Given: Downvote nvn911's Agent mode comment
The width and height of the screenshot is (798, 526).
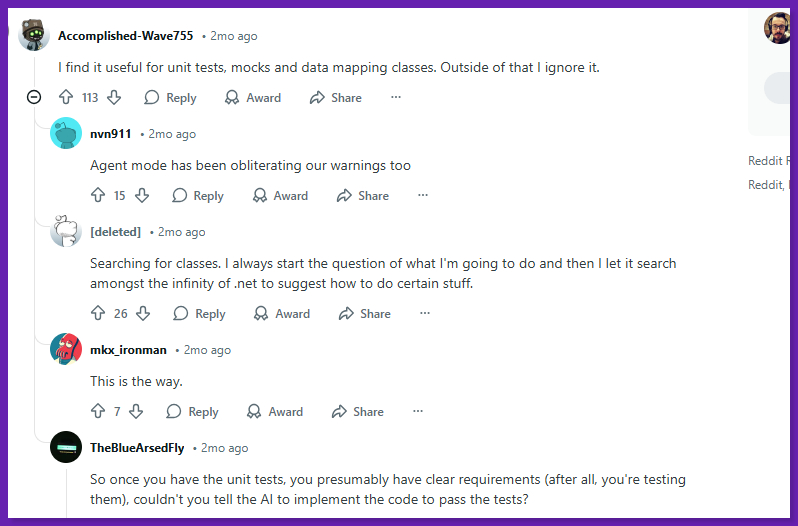Looking at the screenshot, I should [x=142, y=196].
